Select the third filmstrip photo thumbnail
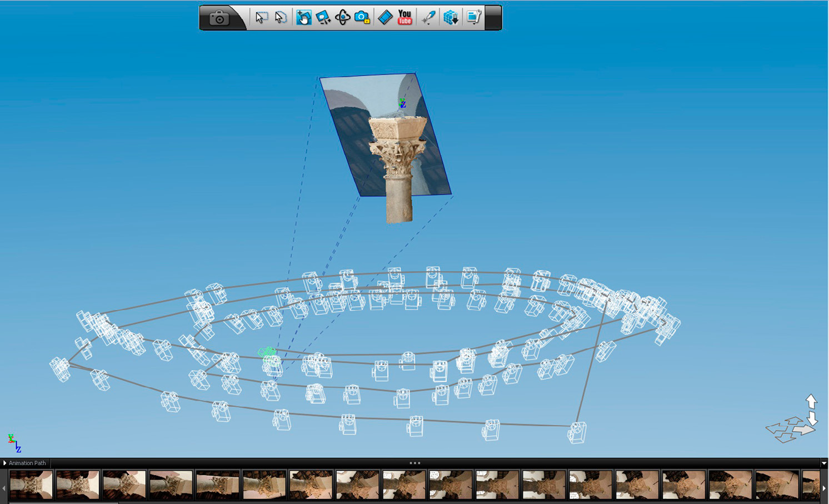 pyautogui.click(x=124, y=485)
